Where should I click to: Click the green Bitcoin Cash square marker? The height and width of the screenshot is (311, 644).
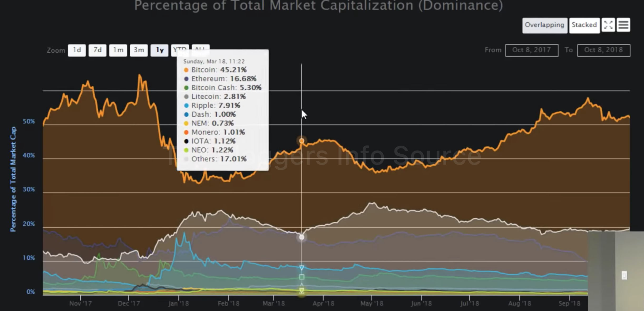(x=302, y=277)
